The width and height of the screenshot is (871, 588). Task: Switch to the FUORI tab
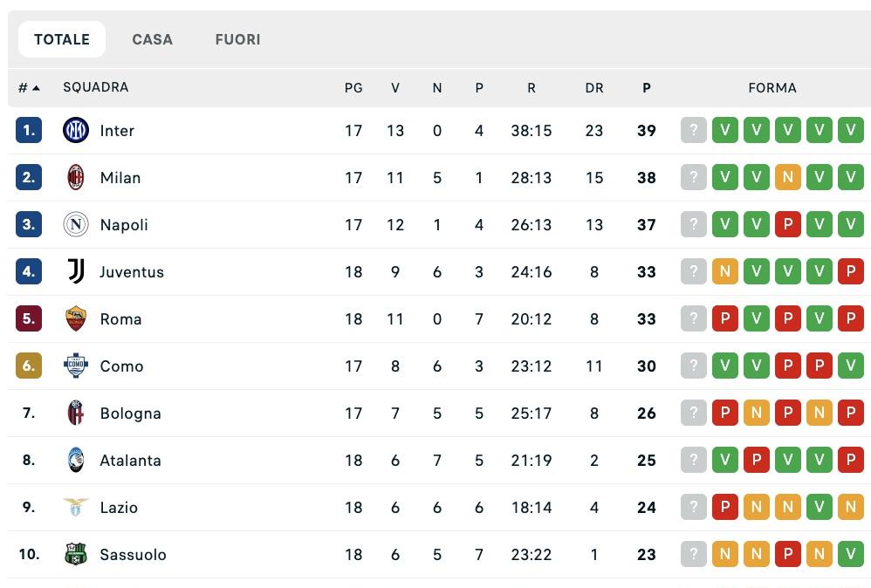tap(237, 39)
